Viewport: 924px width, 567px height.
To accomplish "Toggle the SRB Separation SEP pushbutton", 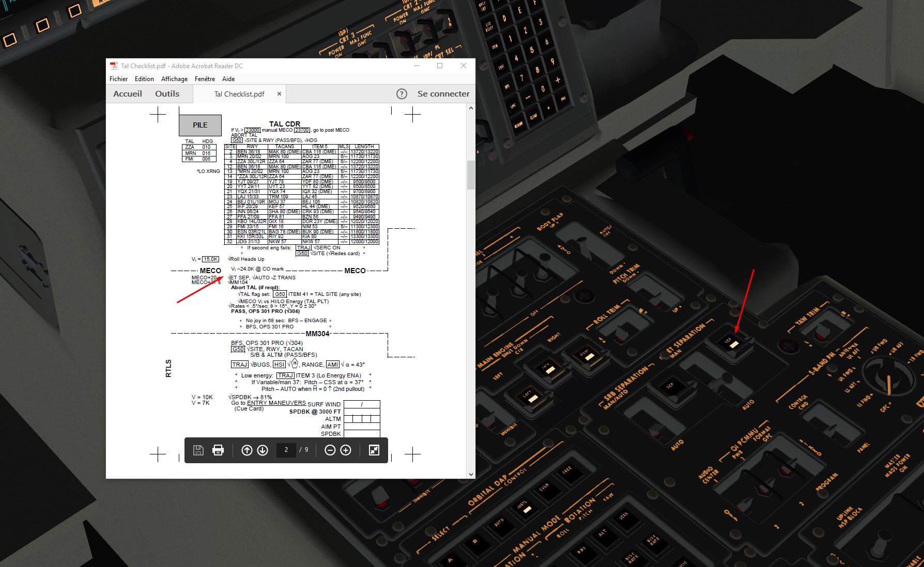I will click(671, 387).
